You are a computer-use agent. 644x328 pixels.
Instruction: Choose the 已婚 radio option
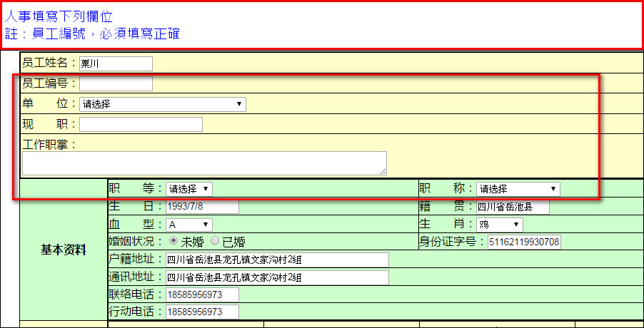point(215,242)
